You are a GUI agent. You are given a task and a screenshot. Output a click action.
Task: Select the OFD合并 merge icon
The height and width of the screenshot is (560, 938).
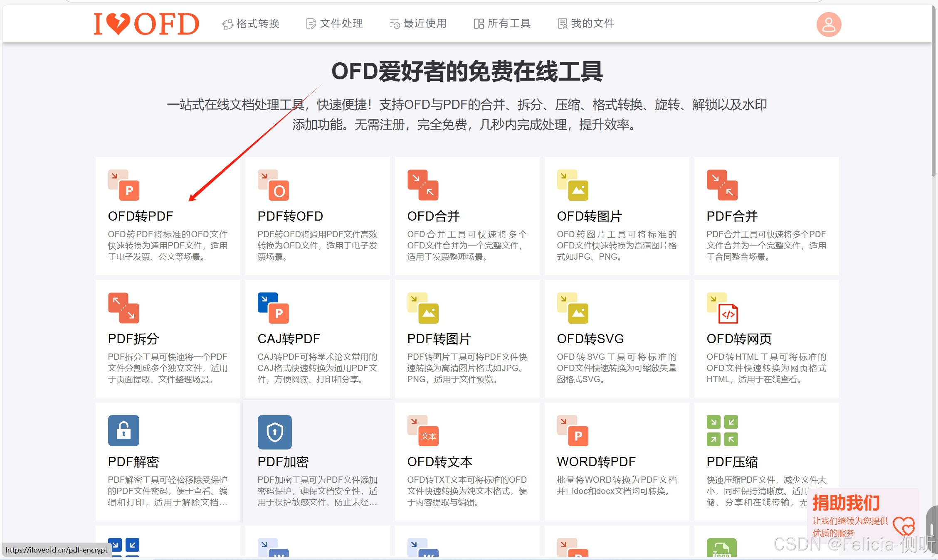(423, 185)
